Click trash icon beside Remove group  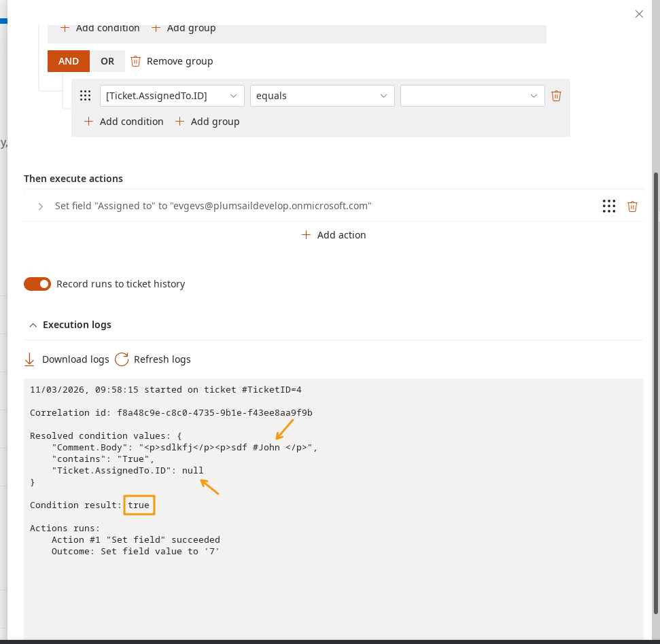point(135,61)
